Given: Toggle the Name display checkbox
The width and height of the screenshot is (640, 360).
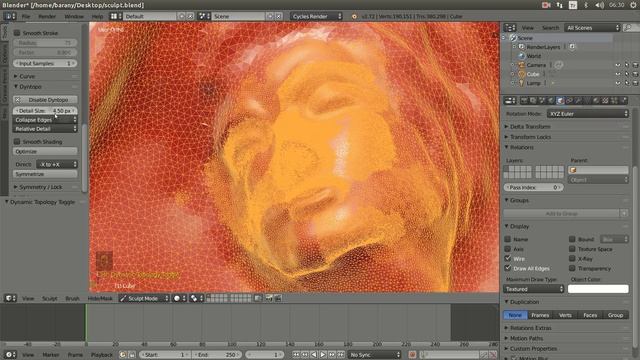Looking at the screenshot, I should pyautogui.click(x=508, y=239).
